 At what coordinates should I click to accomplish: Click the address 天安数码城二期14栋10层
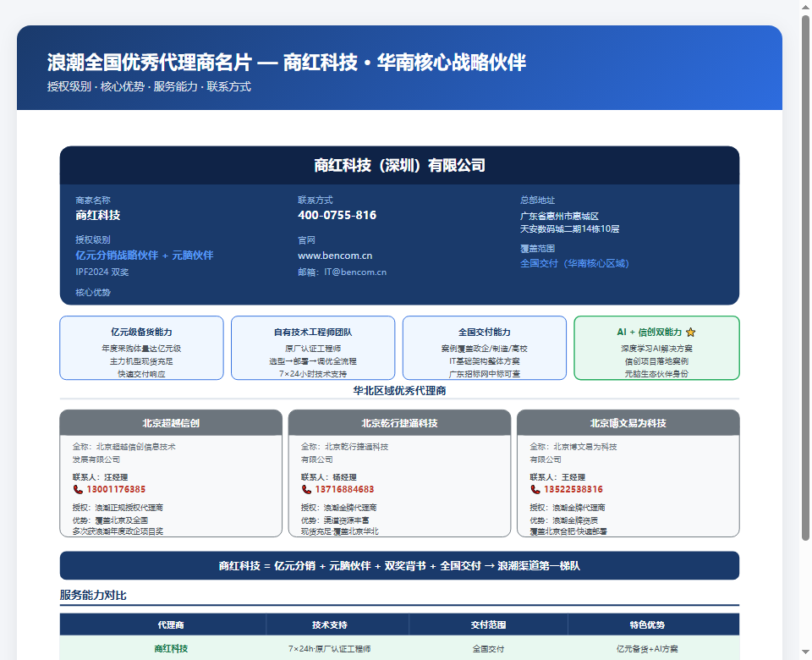point(569,229)
